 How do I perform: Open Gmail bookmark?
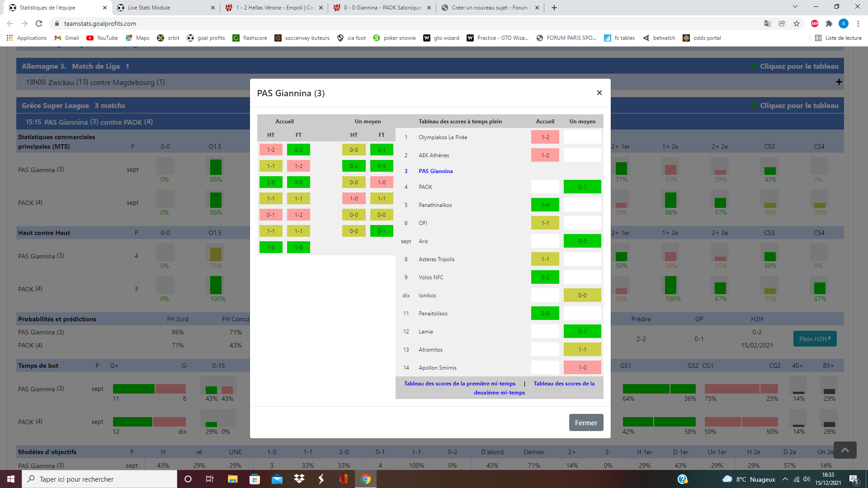(x=66, y=38)
